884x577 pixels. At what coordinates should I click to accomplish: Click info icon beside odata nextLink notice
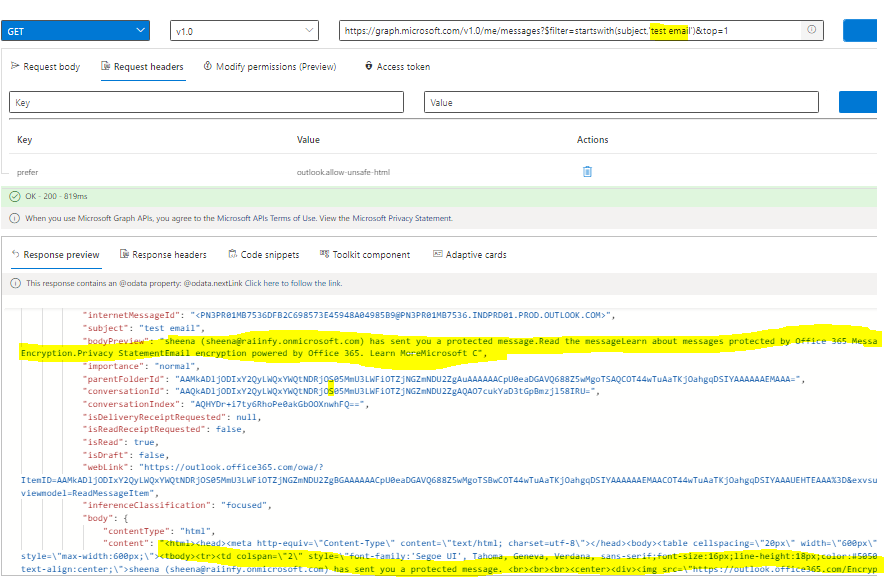tap(16, 283)
